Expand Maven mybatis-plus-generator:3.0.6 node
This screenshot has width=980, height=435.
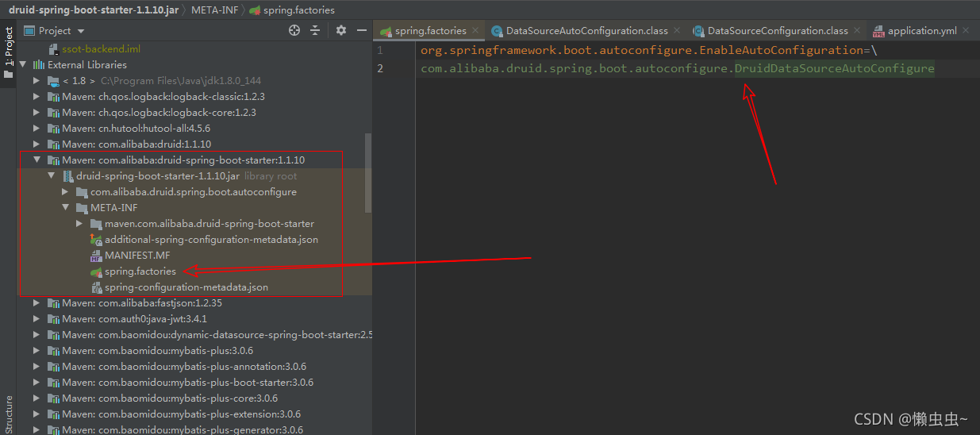pyautogui.click(x=37, y=430)
